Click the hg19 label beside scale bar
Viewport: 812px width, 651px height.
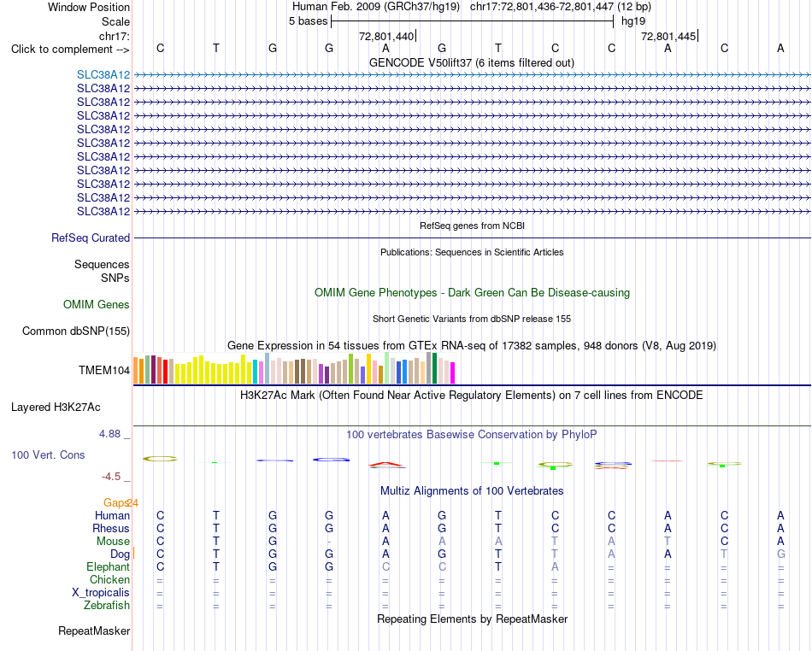tap(633, 21)
